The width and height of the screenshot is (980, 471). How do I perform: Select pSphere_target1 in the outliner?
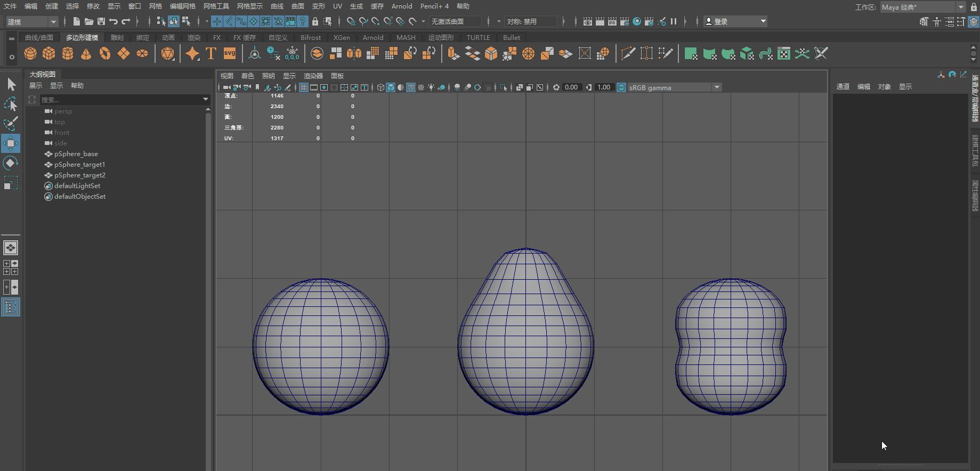click(x=79, y=165)
